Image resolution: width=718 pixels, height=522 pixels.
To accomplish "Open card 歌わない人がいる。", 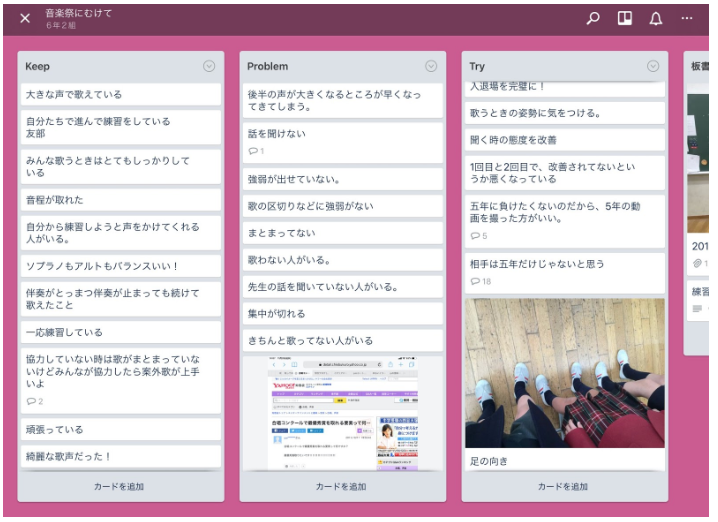I will (x=343, y=260).
